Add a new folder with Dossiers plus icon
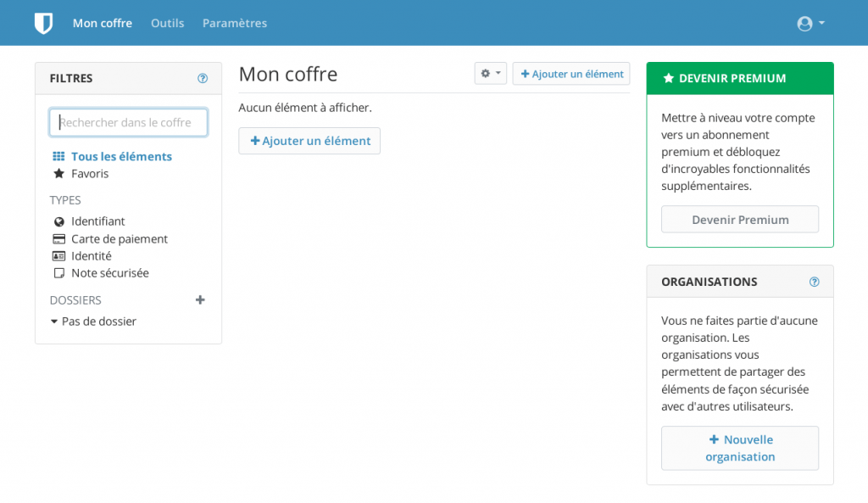This screenshot has width=868, height=503. [200, 299]
